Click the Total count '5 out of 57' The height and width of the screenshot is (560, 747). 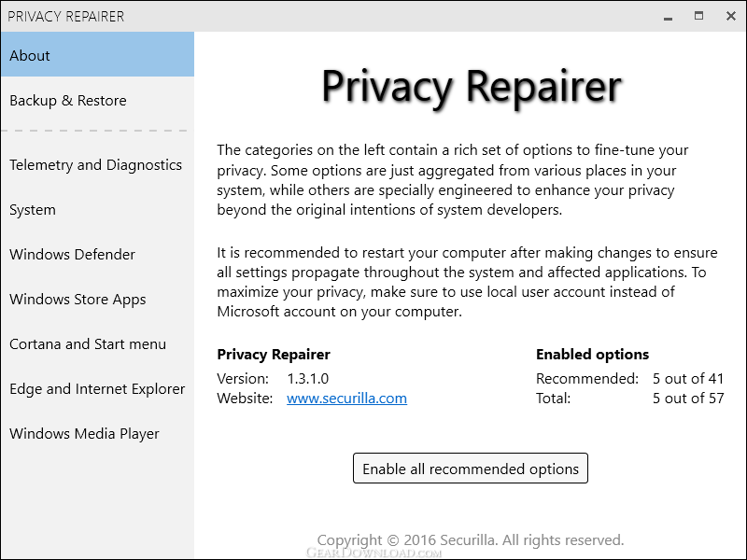pos(688,399)
